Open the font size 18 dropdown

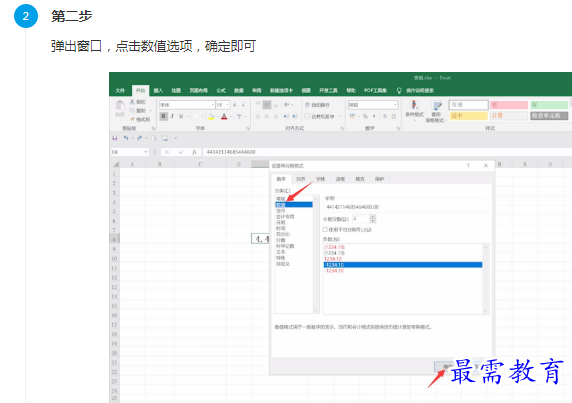[x=228, y=105]
